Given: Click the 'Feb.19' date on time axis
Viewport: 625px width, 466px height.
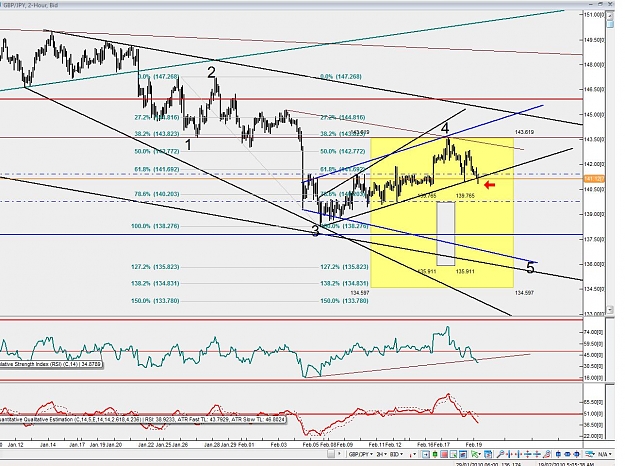Looking at the screenshot, I should coord(473,444).
